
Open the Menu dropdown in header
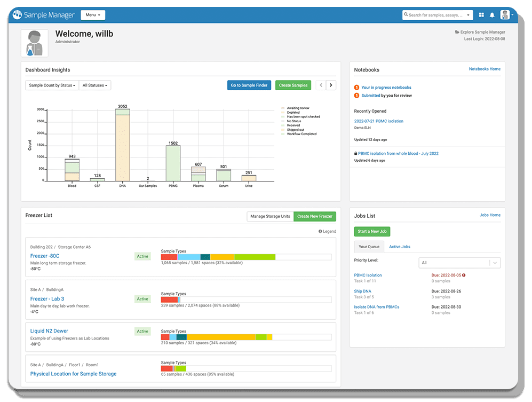pos(93,15)
